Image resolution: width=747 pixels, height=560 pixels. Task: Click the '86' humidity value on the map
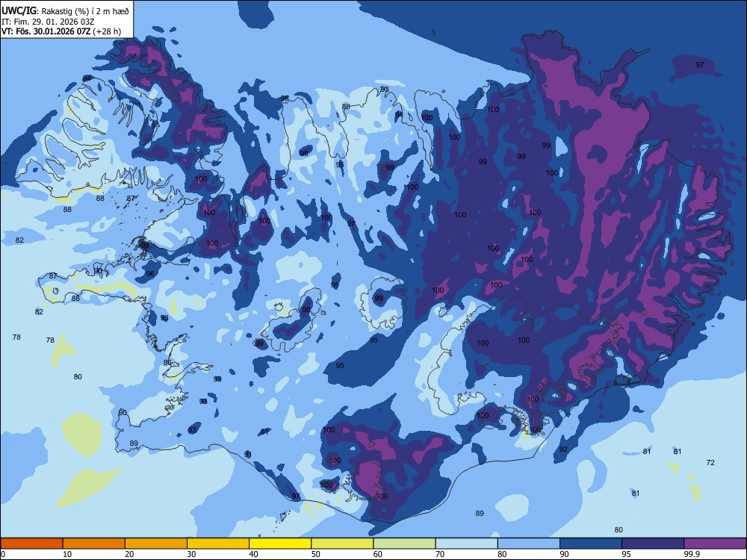pyautogui.click(x=167, y=362)
